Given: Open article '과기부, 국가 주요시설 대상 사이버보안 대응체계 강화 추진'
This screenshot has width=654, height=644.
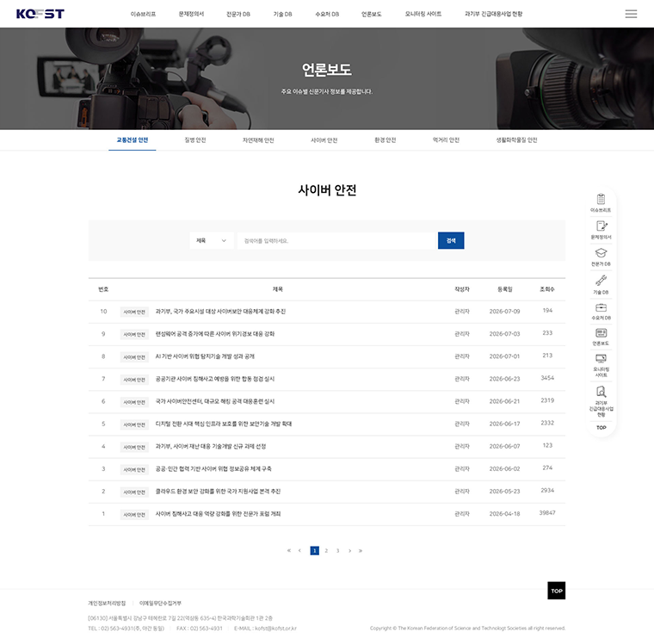Looking at the screenshot, I should coord(220,312).
